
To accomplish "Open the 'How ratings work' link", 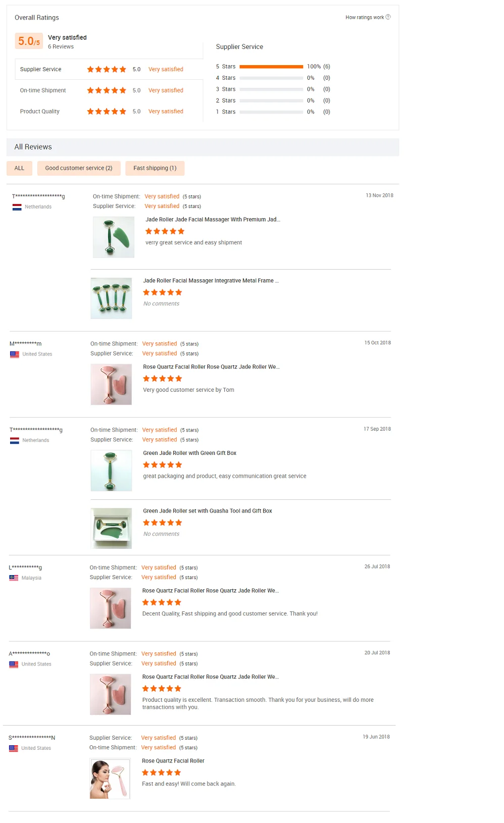I will point(364,17).
